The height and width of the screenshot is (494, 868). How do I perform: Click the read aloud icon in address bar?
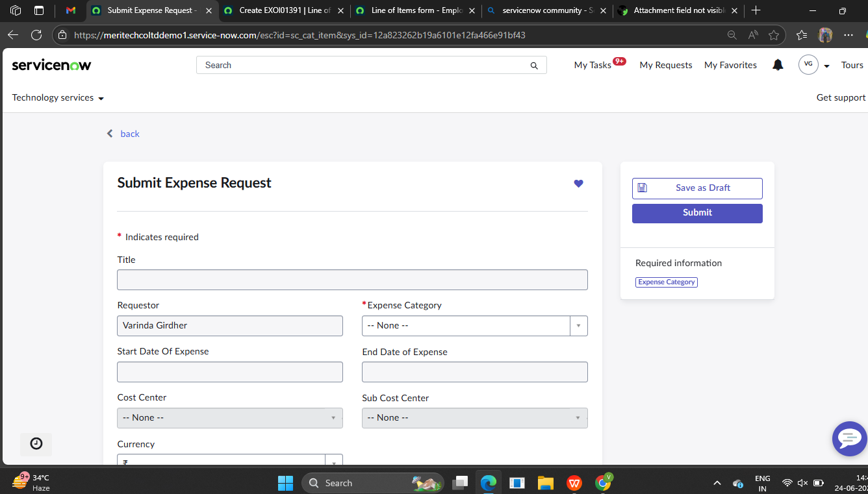tap(753, 35)
